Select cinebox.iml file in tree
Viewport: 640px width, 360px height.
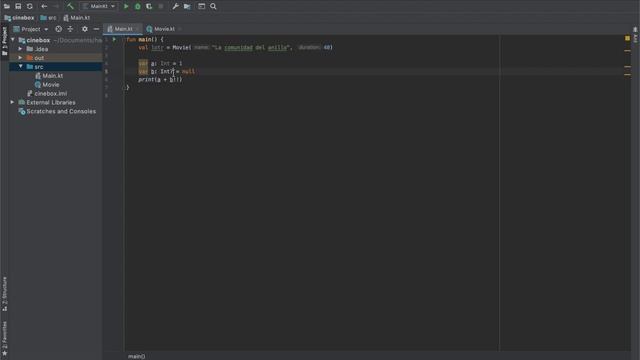click(47, 93)
